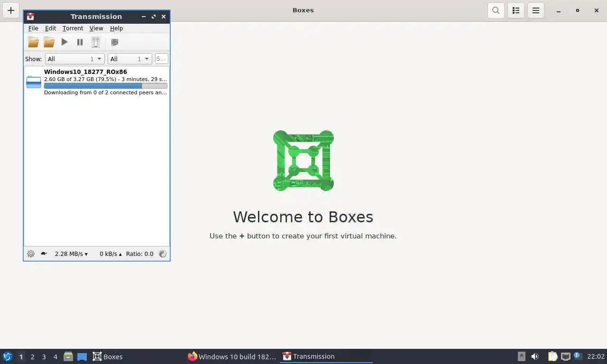
Task: Select the Windows10_18277_ROx86 torrent name
Action: pyautogui.click(x=85, y=72)
